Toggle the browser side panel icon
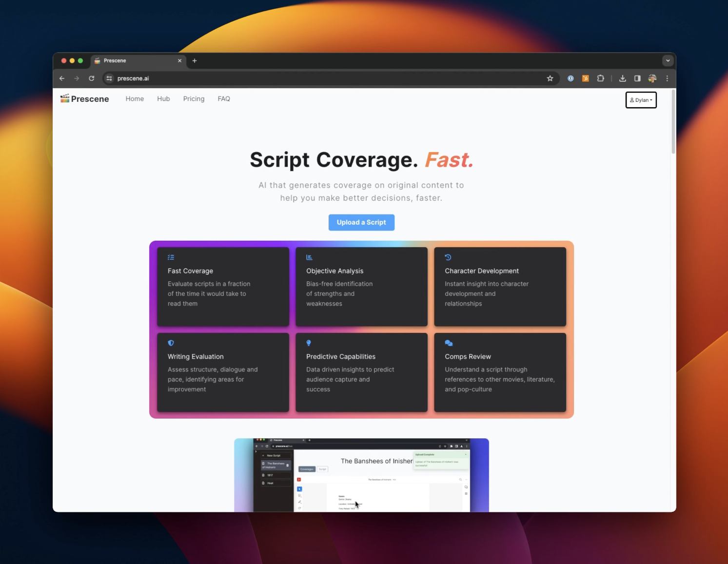 tap(637, 78)
